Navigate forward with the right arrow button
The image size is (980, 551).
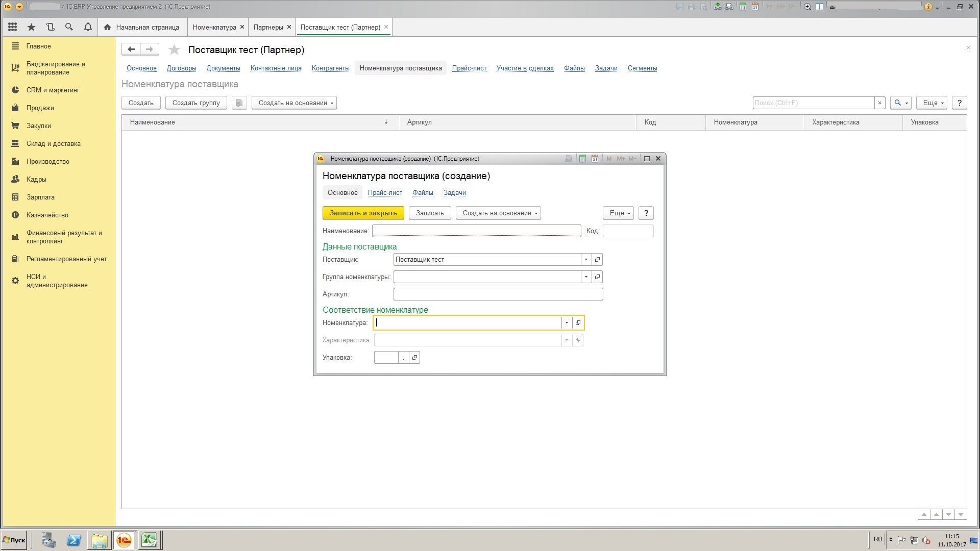[x=150, y=49]
